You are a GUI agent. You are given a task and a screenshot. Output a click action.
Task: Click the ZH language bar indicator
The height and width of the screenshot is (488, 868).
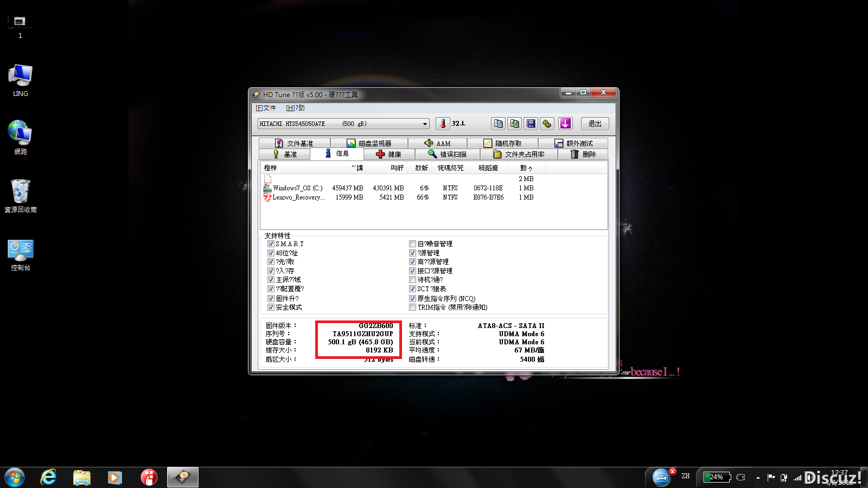coord(686,476)
